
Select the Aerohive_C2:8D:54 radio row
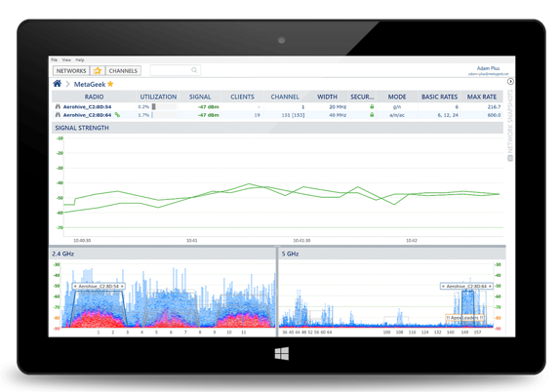coord(277,106)
